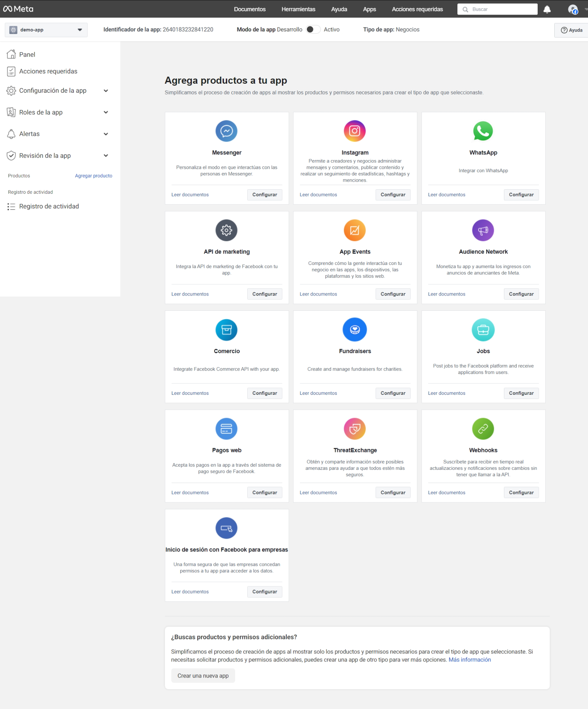Click Crear una nueva app button
This screenshot has height=709, width=588.
coord(203,676)
